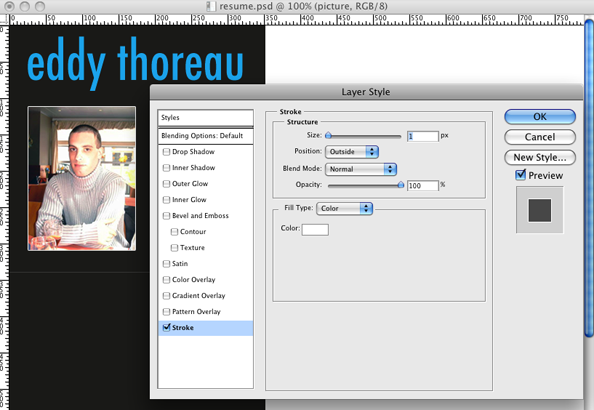Click the Size px input field
Image resolution: width=594 pixels, height=410 pixels.
pyautogui.click(x=422, y=136)
